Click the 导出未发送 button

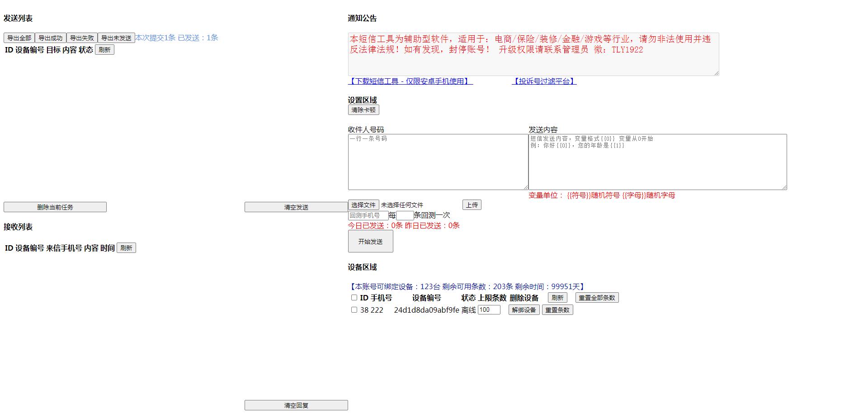pos(116,38)
